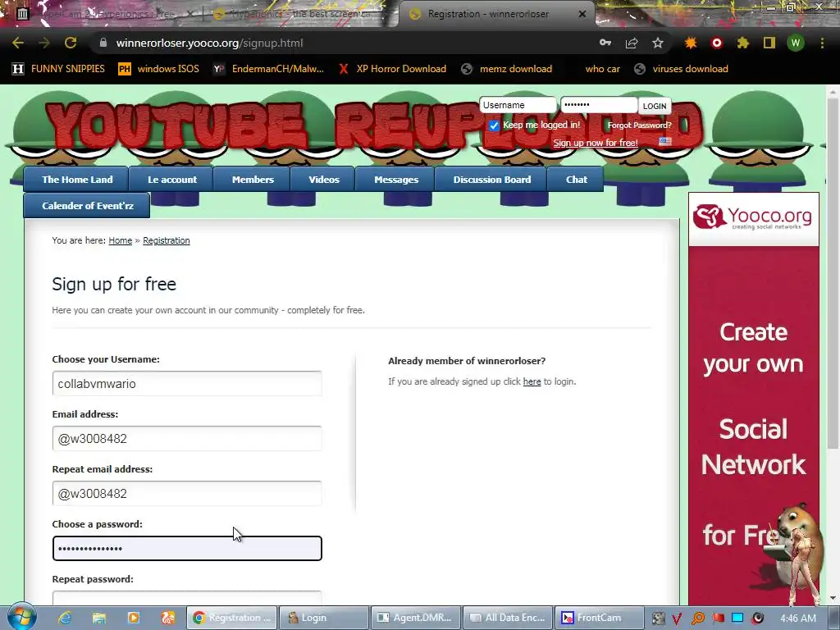
Task: Follow the Forgot Password? link
Action: coord(639,126)
